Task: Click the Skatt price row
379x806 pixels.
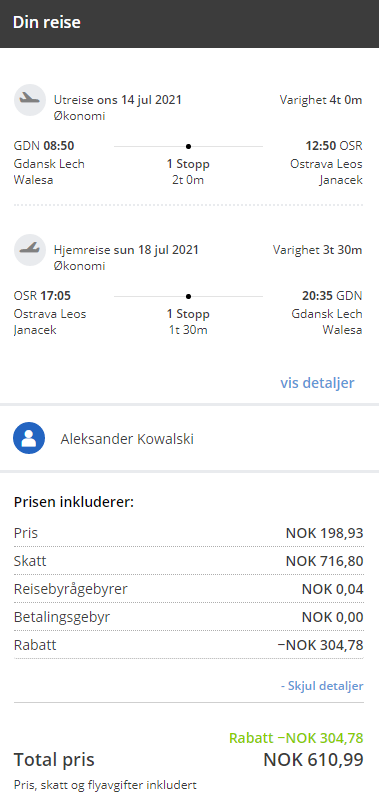Action: pos(189,561)
